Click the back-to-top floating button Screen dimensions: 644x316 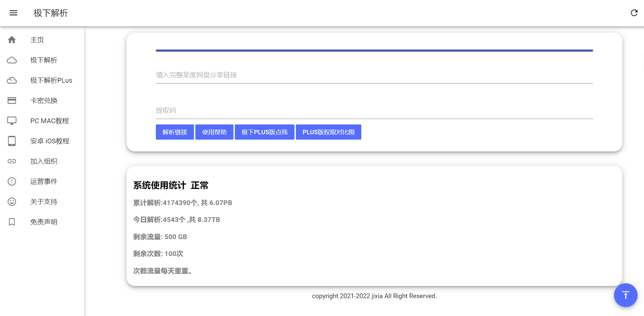(x=625, y=295)
